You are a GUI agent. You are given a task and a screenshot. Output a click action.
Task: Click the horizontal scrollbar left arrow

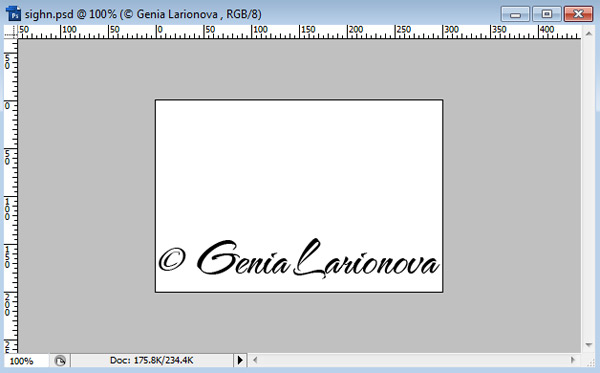coord(255,360)
